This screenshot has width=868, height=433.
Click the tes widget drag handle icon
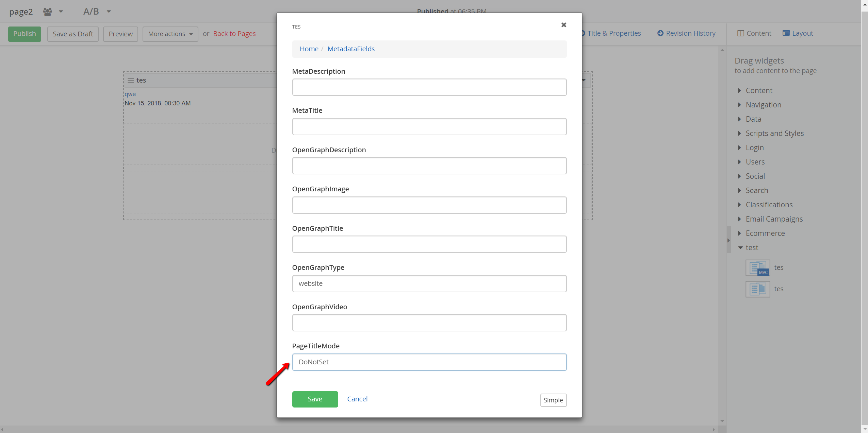pyautogui.click(x=131, y=81)
